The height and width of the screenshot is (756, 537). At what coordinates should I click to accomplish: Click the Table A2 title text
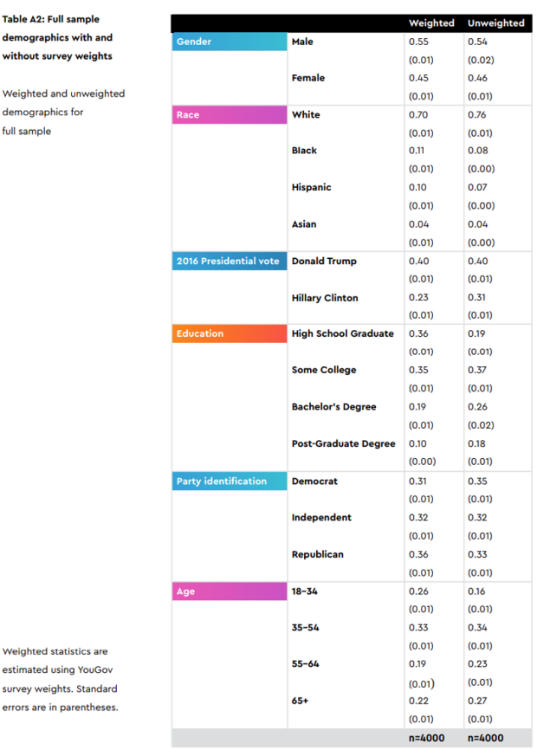pos(57,38)
